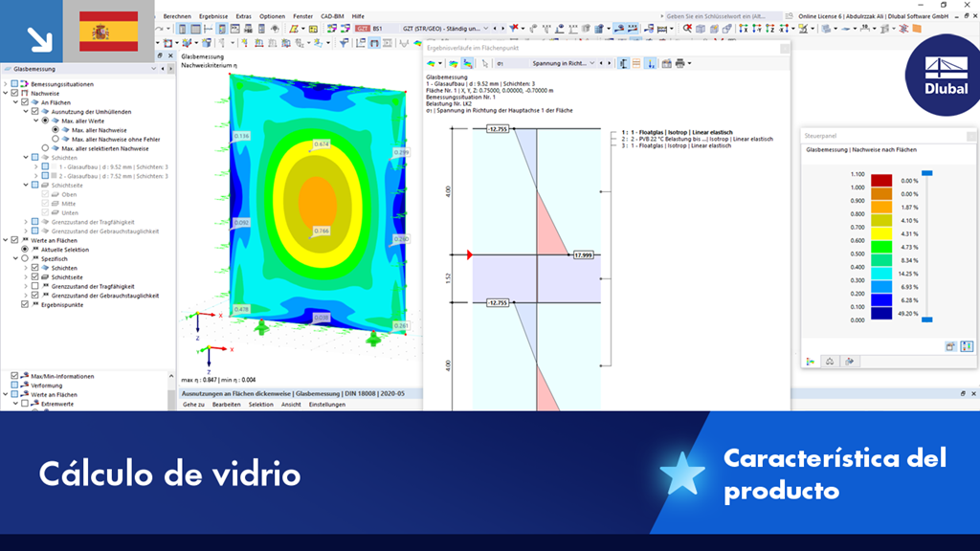980x551 pixels.
Task: Activate the arrow selection icon in the results panel
Action: point(485,63)
